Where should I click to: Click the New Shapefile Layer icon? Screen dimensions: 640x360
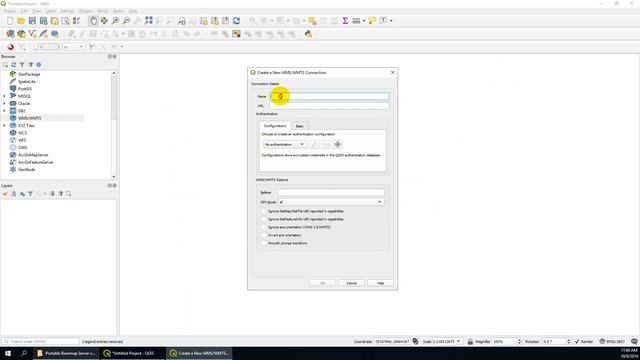[x=32, y=34]
